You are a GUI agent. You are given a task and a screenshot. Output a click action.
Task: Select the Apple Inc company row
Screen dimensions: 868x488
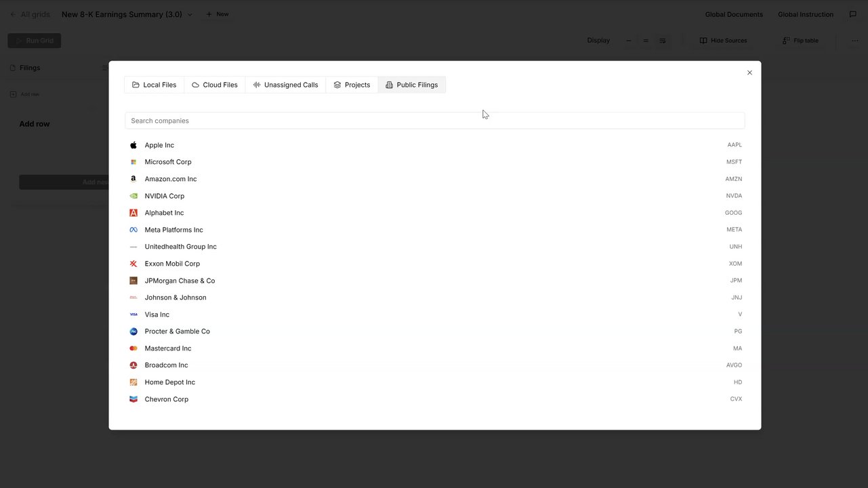435,145
